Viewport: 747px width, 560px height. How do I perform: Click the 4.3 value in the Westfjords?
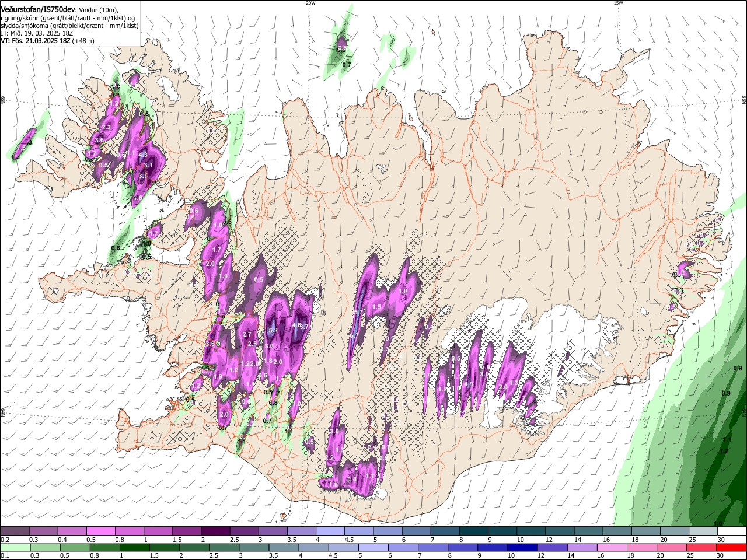[x=143, y=155]
